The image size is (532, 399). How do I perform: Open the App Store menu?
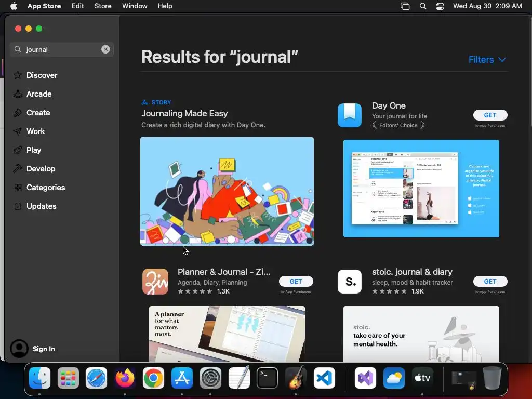44,6
